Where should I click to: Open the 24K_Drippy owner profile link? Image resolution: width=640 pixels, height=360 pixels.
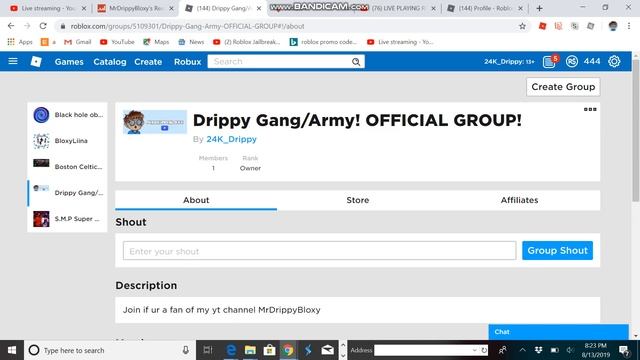tap(231, 139)
